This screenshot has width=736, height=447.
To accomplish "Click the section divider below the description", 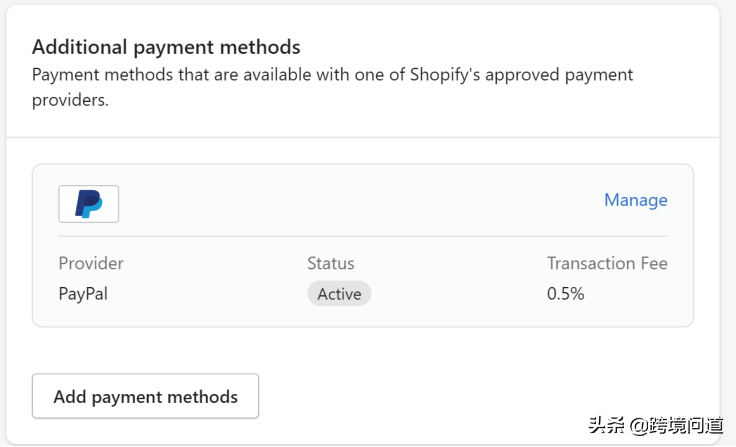I will coord(363,137).
